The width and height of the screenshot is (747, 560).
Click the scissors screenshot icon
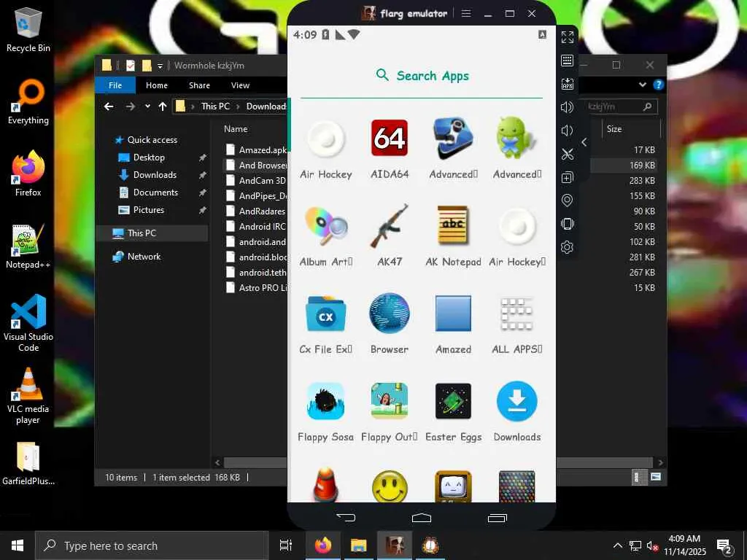pyautogui.click(x=567, y=154)
